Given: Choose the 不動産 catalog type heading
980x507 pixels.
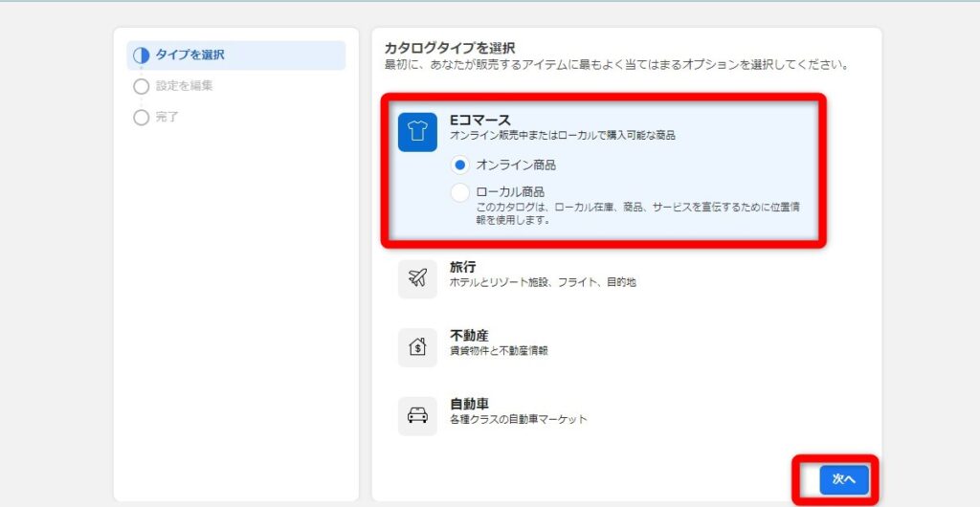Looking at the screenshot, I should pyautogui.click(x=469, y=336).
